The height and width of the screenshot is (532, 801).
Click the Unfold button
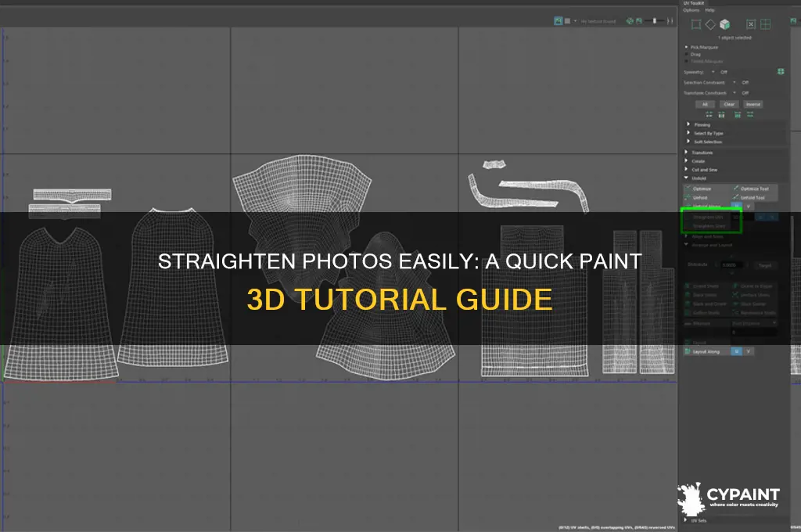pos(700,198)
